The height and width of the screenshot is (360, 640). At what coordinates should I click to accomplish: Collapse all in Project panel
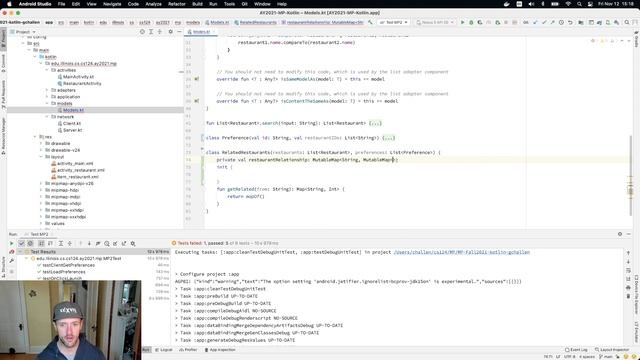pos(160,31)
